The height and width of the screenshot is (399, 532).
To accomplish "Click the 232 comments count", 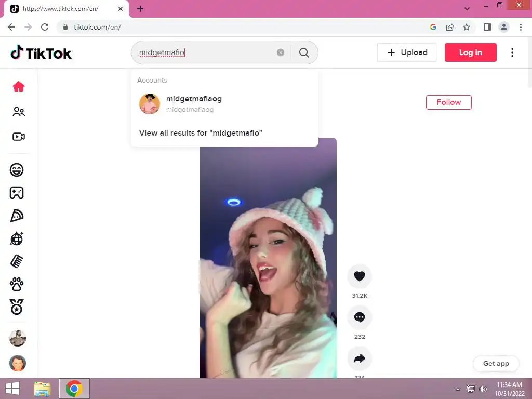I will [360, 337].
